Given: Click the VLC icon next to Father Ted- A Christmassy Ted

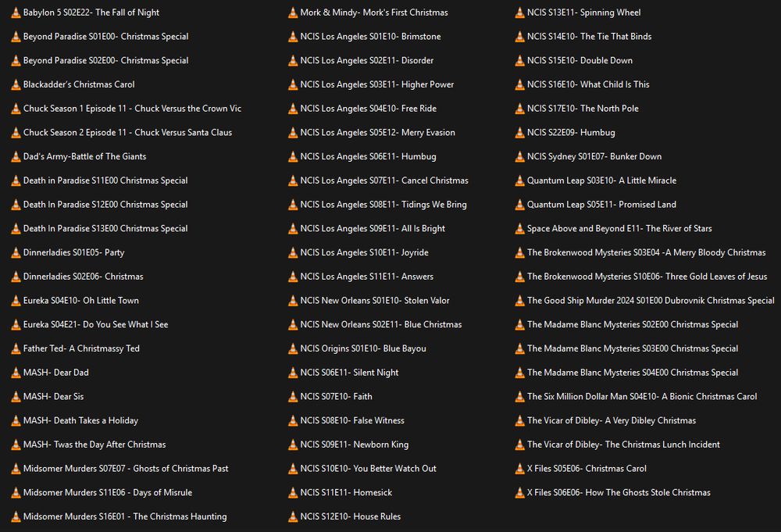Looking at the screenshot, I should [16, 348].
